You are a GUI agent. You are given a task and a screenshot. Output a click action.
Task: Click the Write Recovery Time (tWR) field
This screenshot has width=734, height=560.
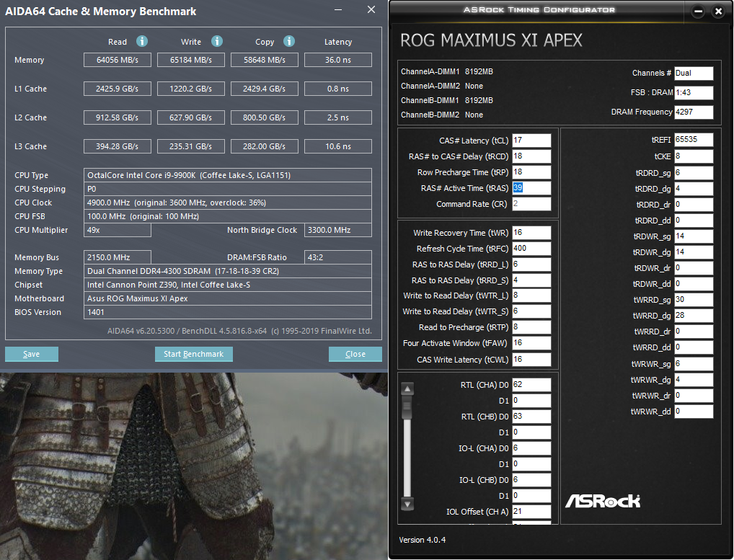(532, 233)
